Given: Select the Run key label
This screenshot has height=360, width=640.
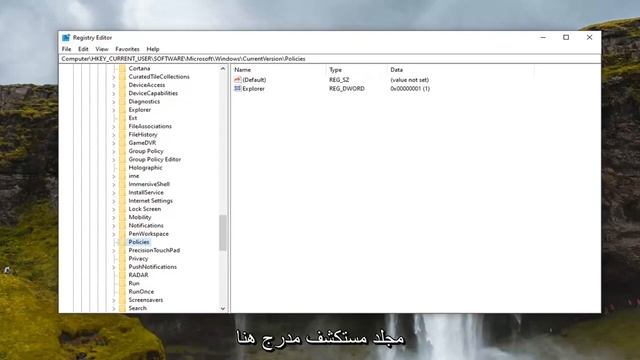Looking at the screenshot, I should 134,283.
